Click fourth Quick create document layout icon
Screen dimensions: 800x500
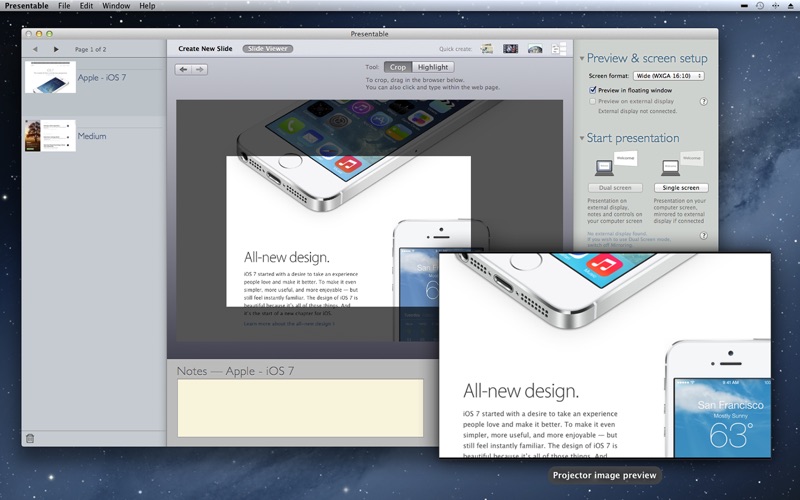pos(559,48)
